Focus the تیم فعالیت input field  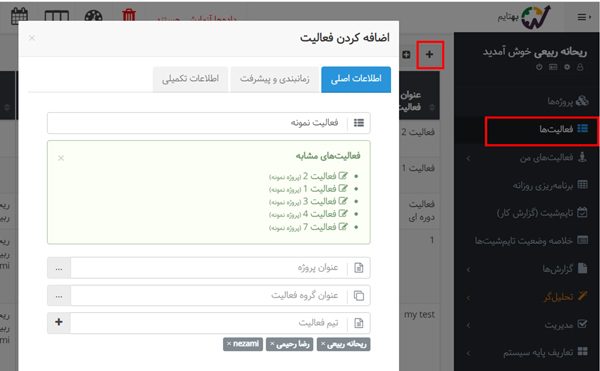(x=209, y=323)
